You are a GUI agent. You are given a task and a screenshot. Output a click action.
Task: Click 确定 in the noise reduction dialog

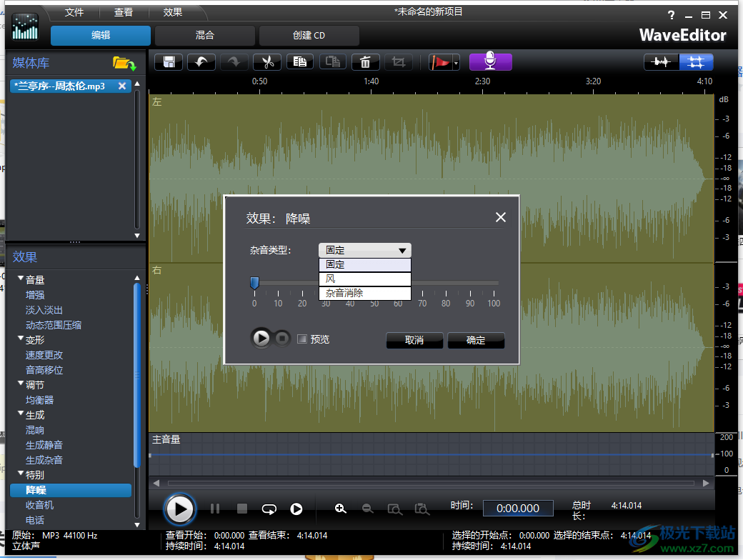point(476,341)
